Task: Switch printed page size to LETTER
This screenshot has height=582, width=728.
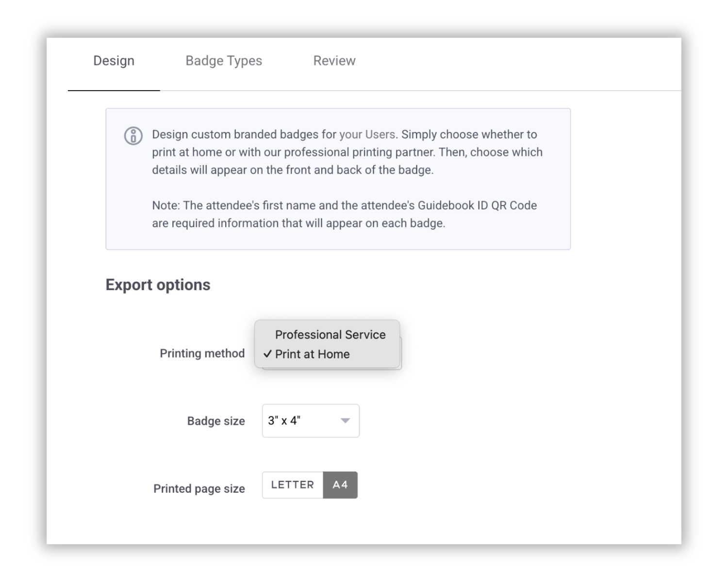Action: (x=292, y=485)
